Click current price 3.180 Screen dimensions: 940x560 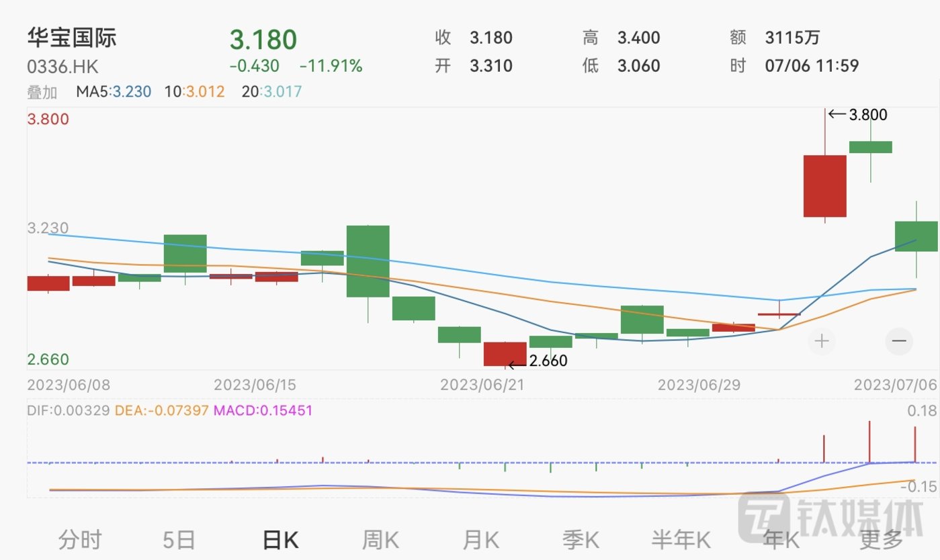263,40
